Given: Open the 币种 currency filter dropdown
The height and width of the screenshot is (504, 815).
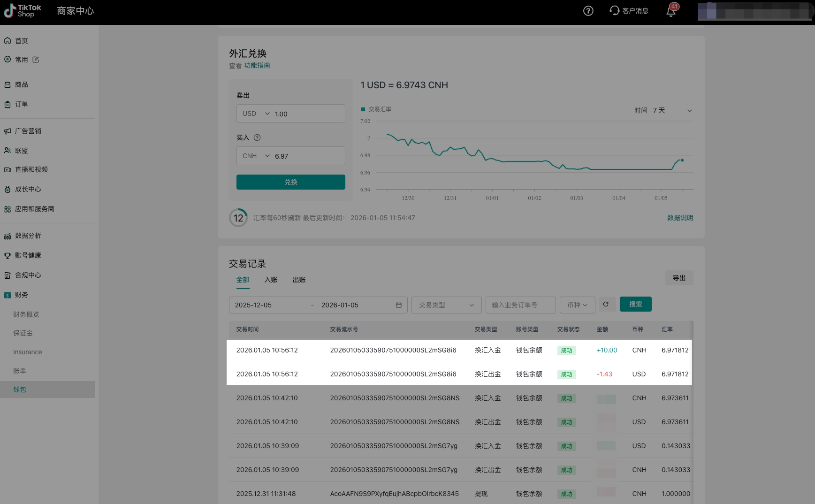Looking at the screenshot, I should pyautogui.click(x=577, y=305).
